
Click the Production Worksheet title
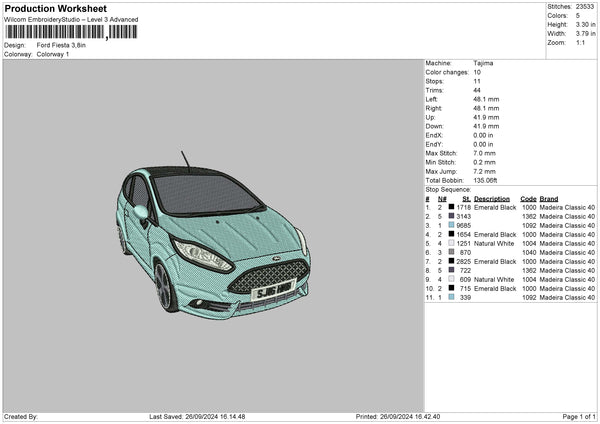(x=48, y=8)
